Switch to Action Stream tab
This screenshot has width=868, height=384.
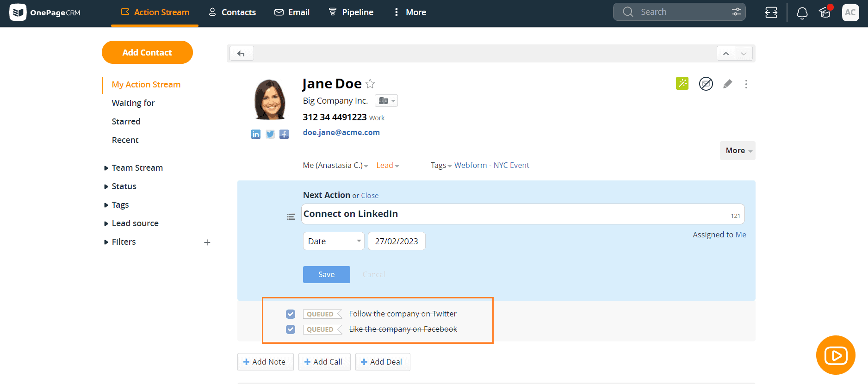pos(155,12)
